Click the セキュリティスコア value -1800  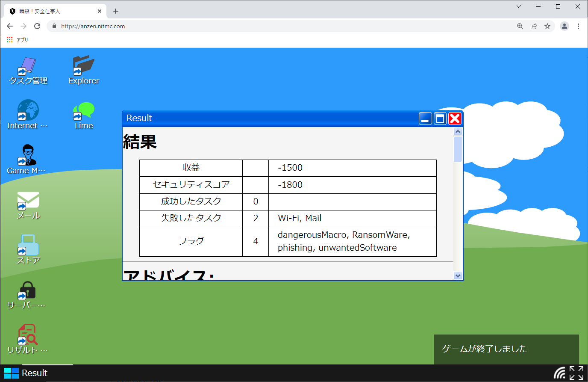290,185
